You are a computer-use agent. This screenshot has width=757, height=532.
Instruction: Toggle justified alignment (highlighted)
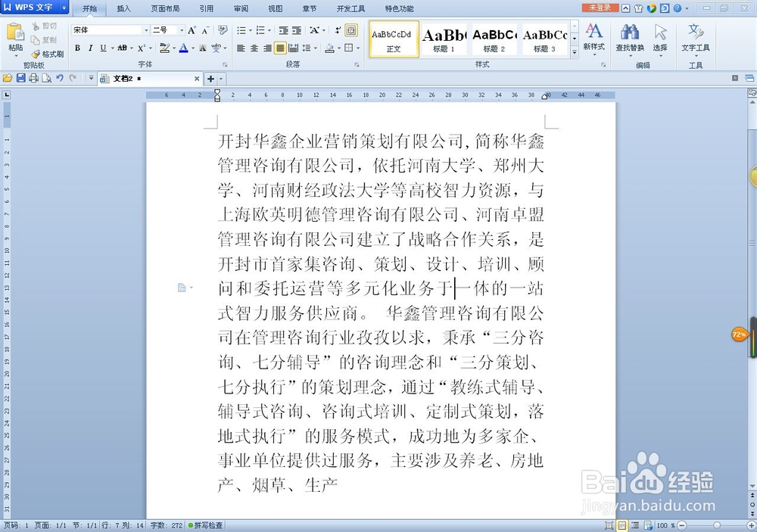coord(280,48)
